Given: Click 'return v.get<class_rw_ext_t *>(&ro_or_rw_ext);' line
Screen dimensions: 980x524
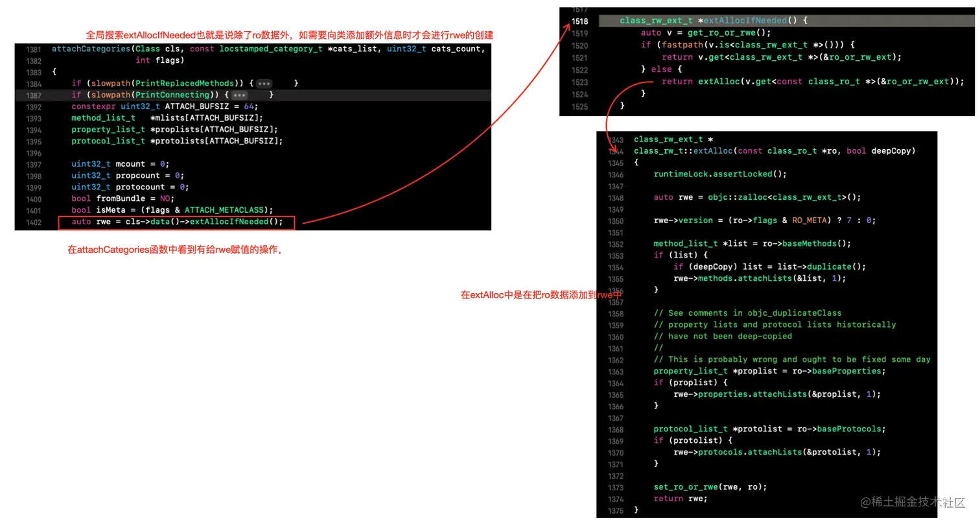Looking at the screenshot, I should (782, 57).
